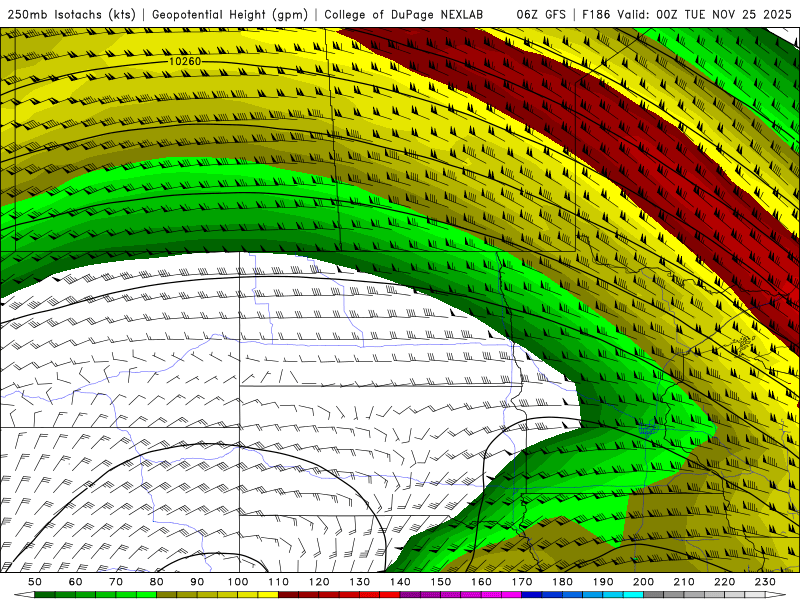The image size is (800, 600).
Task: Click the 210 label on the color scale
Action: click(684, 582)
